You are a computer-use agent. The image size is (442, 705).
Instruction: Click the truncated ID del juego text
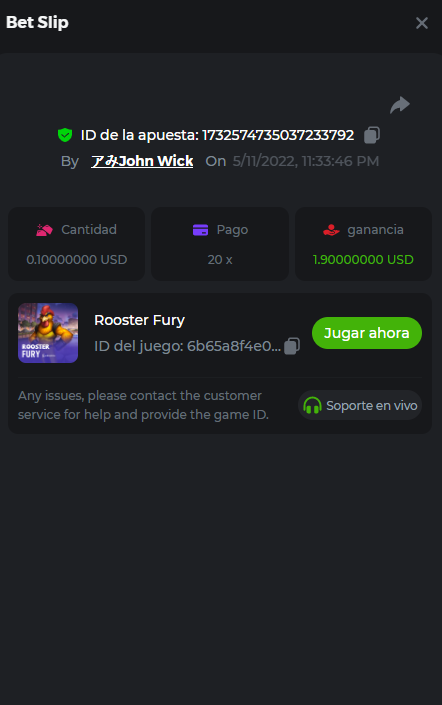point(188,346)
